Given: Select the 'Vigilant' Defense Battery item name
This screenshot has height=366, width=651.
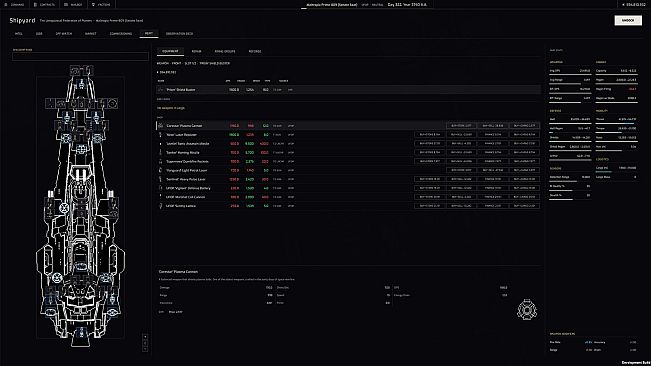Looking at the screenshot, I should coord(188,188).
